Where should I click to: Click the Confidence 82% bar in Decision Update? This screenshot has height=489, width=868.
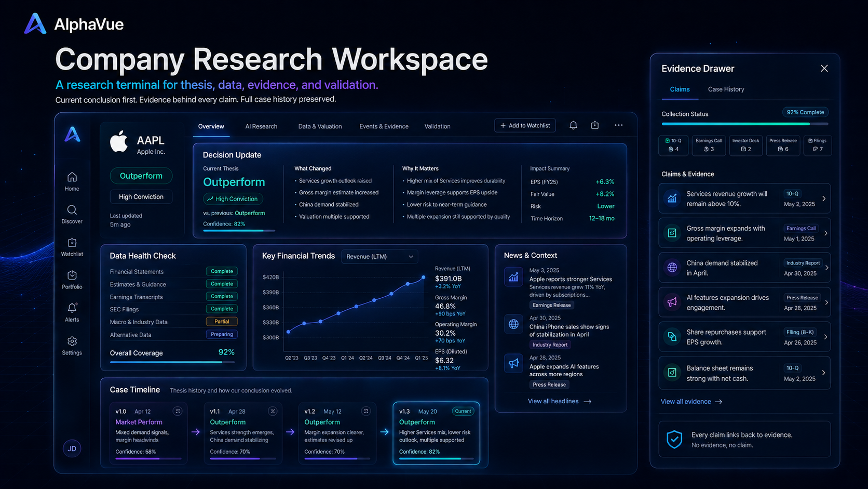point(239,230)
